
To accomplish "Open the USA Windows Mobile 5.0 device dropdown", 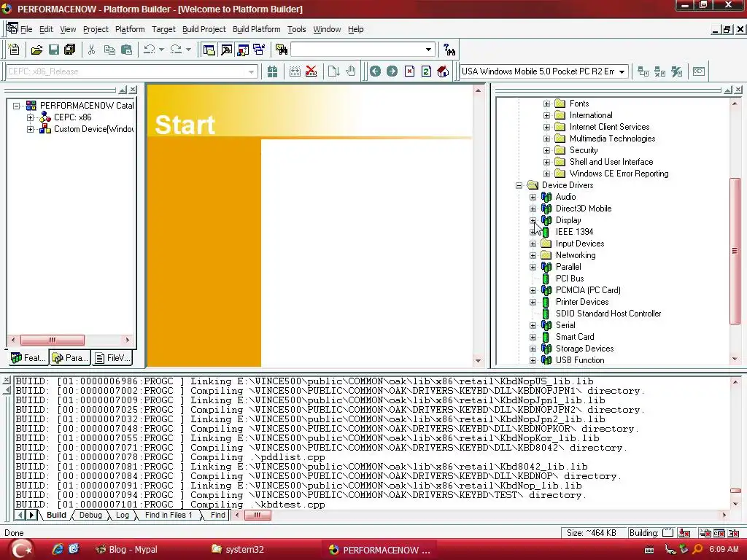I will pyautogui.click(x=622, y=72).
